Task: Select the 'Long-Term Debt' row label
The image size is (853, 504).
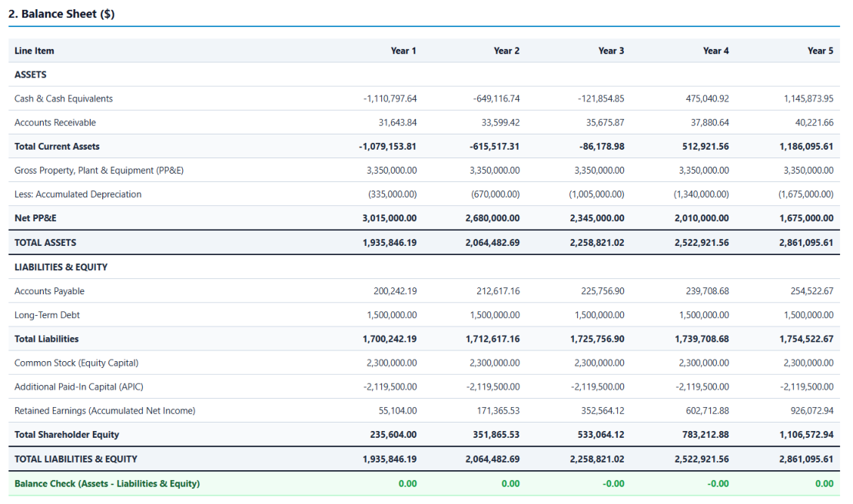Action: tap(47, 315)
